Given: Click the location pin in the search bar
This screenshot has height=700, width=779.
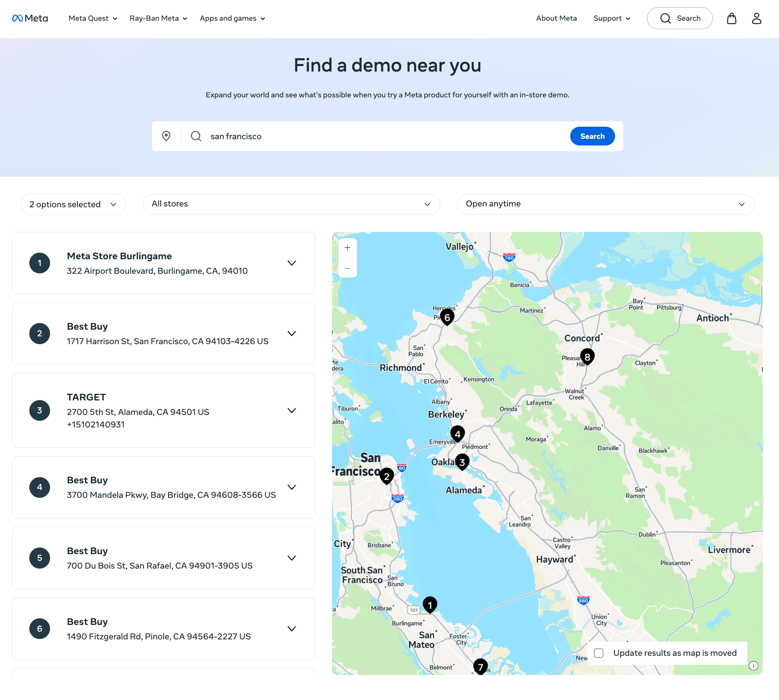Looking at the screenshot, I should click(167, 136).
